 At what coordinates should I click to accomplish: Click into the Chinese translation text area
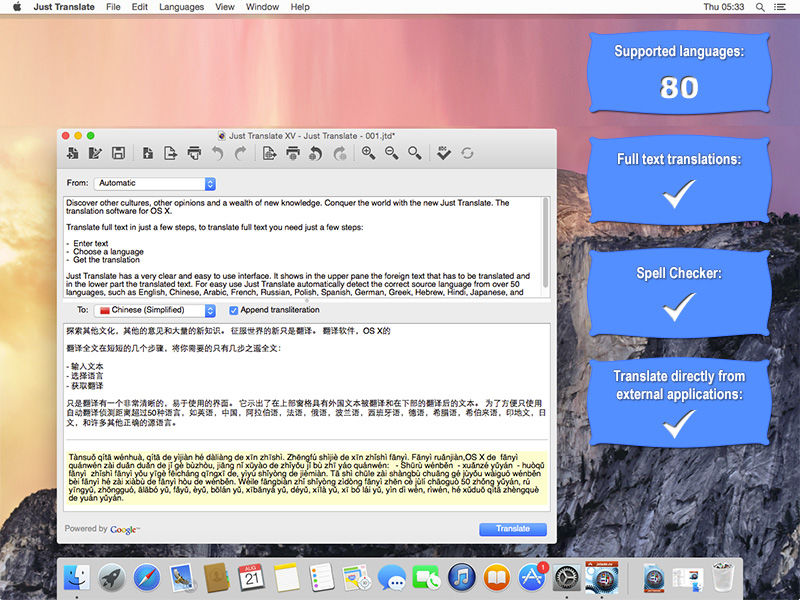coord(307,379)
